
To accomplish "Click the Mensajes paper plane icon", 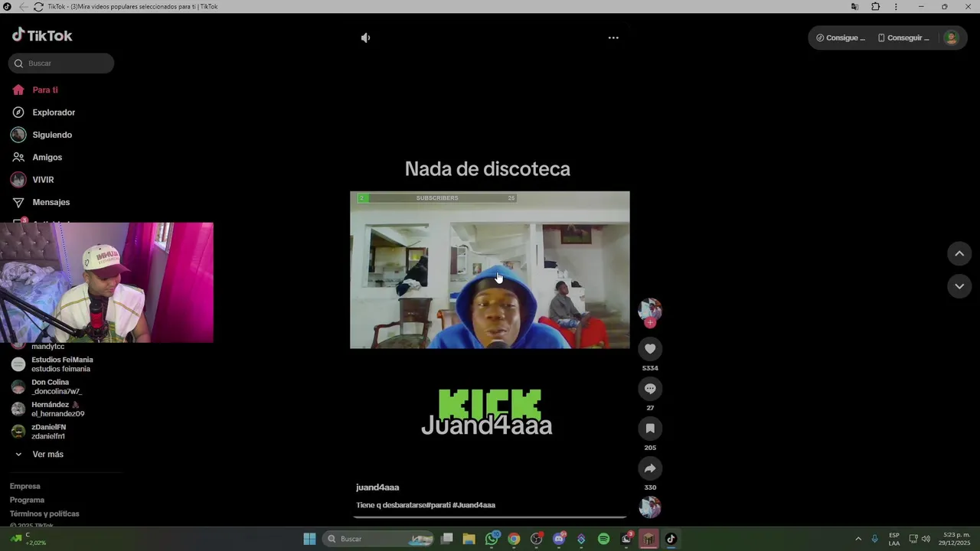I will tap(18, 202).
